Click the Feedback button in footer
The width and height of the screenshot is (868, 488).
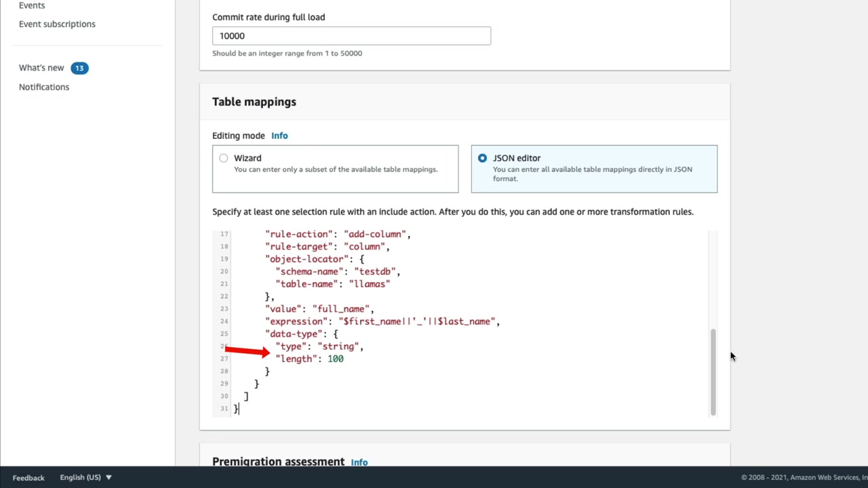(28, 478)
